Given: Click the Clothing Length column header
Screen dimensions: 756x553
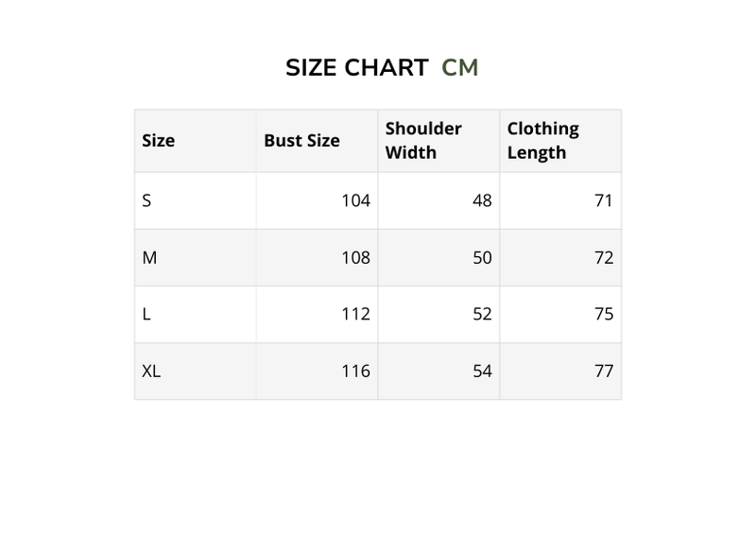Looking at the screenshot, I should 543,140.
